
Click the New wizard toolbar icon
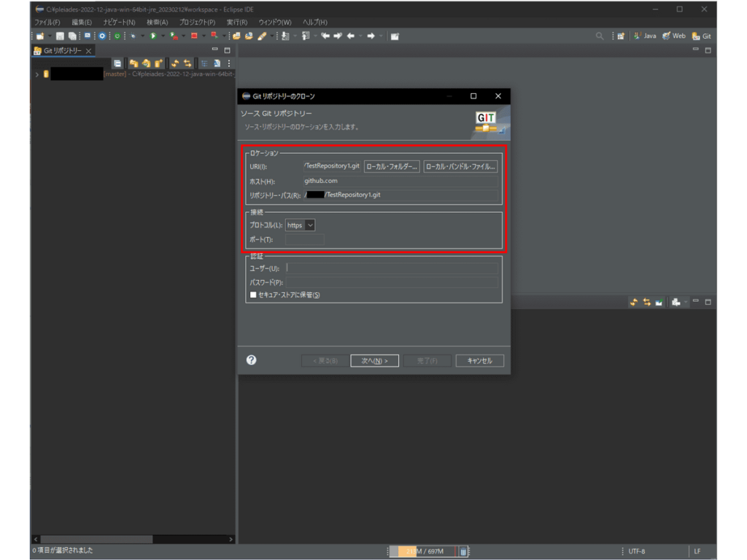40,36
